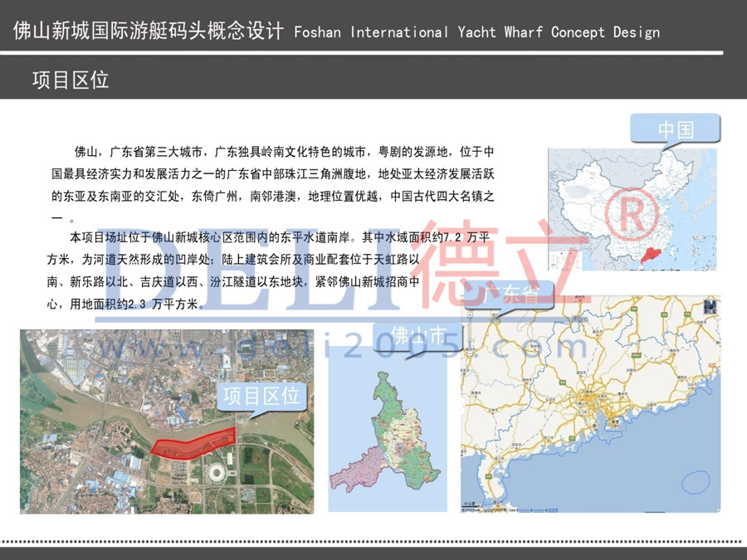Toggle the satellite view thumbnail on Guangdong map
This screenshot has width=747, height=560.
710,306
